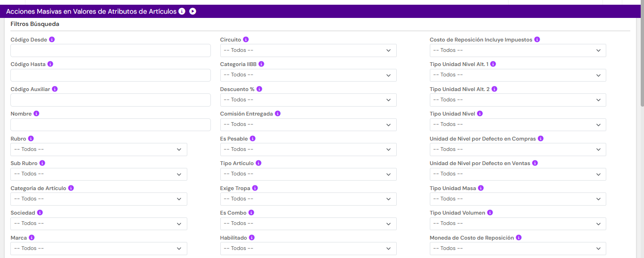Viewport: 644px width, 258px height.
Task: Open the Tipo Unidad Nivel Alt. 1 dropdown
Action: click(x=518, y=75)
